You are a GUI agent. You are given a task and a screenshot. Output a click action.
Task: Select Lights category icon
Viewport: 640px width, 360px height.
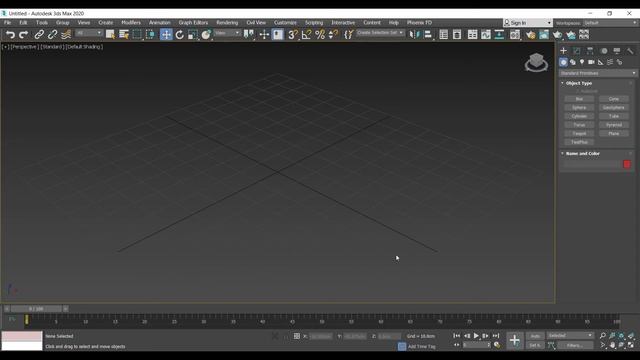[582, 62]
